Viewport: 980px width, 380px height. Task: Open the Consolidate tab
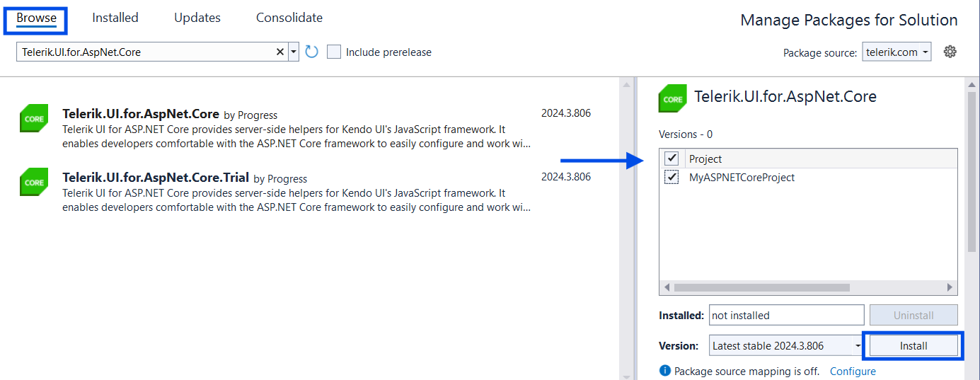coord(289,18)
